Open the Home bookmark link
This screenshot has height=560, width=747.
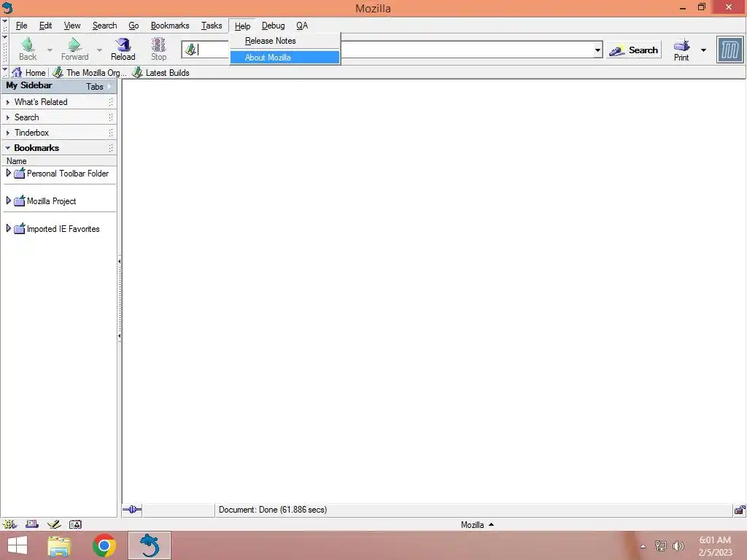[x=29, y=72]
